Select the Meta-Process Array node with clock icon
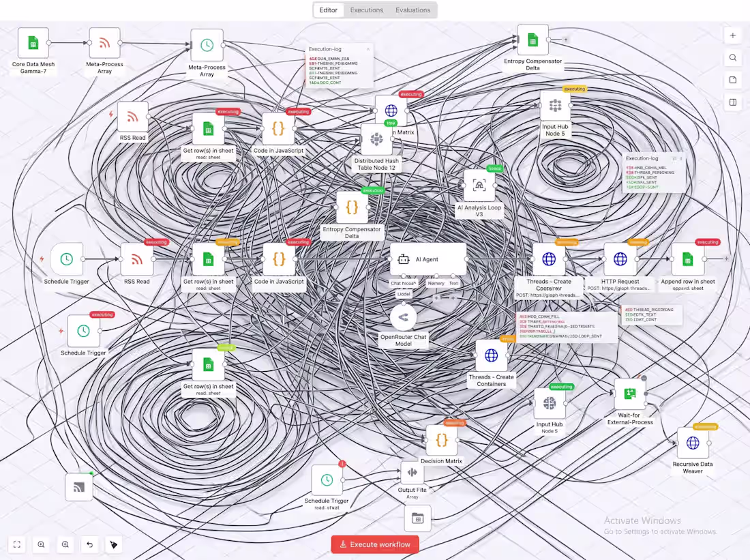 point(207,46)
